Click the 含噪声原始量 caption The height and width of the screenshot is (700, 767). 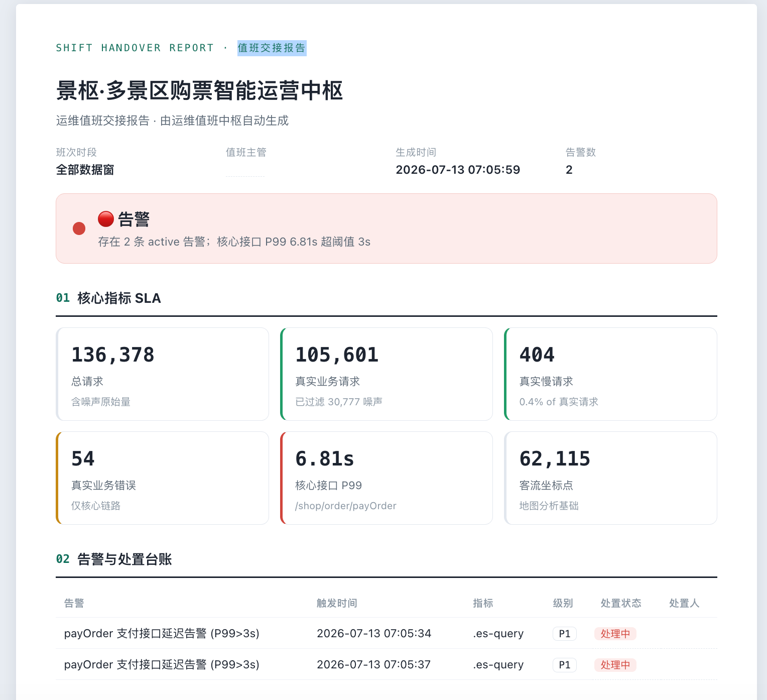(x=101, y=402)
